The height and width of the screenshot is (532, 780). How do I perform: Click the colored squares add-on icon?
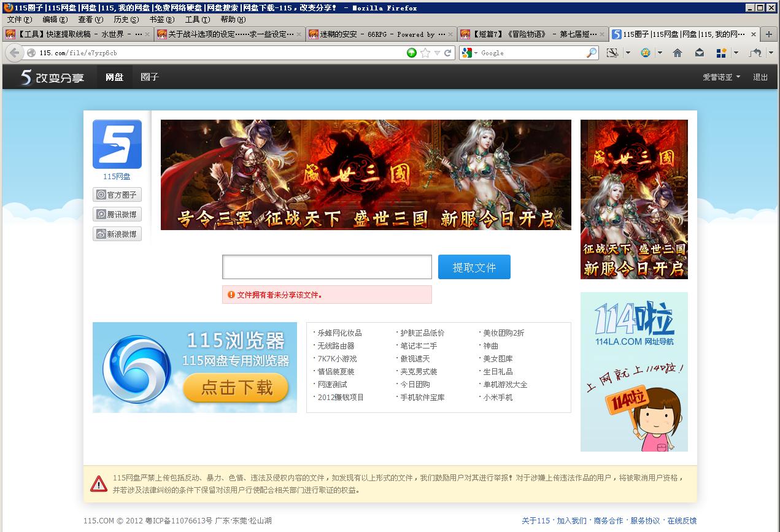(722, 53)
